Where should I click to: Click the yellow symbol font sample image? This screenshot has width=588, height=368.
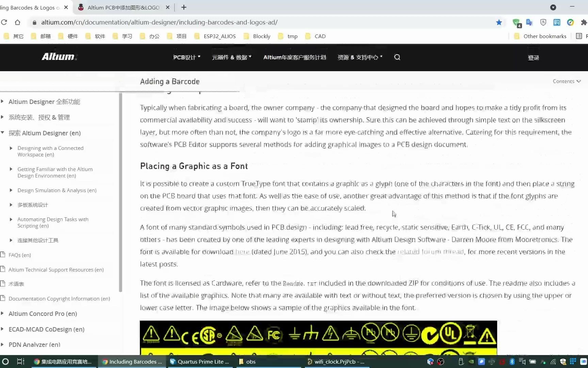tap(318, 337)
